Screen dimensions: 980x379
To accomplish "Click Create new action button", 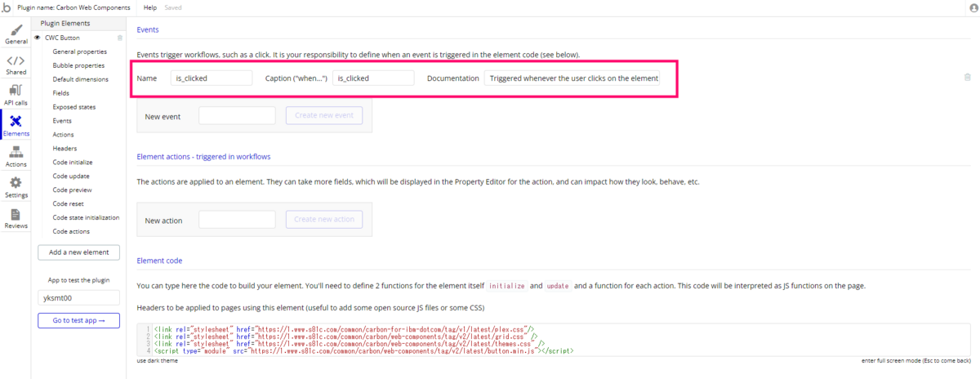I will coord(323,220).
